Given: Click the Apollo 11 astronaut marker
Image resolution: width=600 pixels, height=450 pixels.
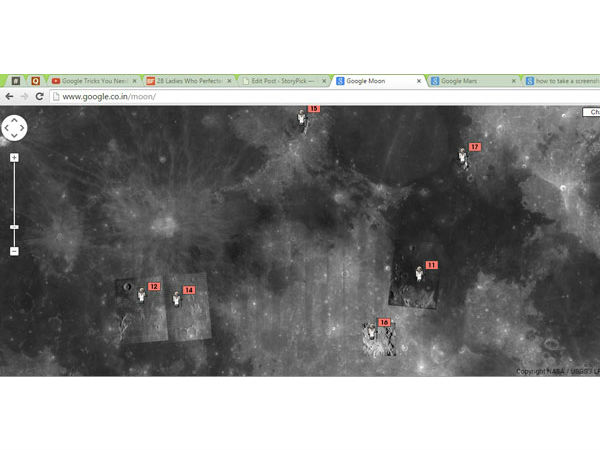Looking at the screenshot, I should [x=420, y=271].
